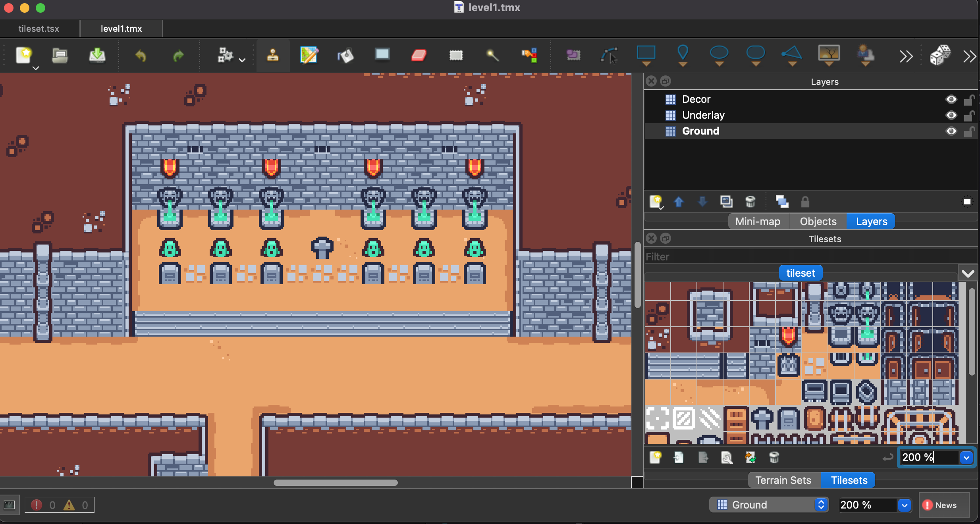Screen dimensions: 980x524
Task: Click the New document icon
Action: pos(24,55)
